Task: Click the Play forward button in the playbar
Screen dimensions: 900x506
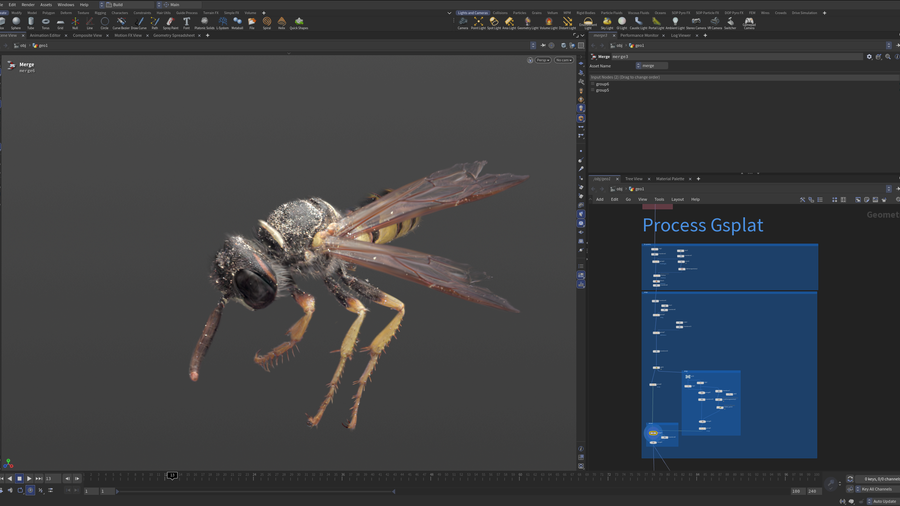Action: click(x=29, y=478)
